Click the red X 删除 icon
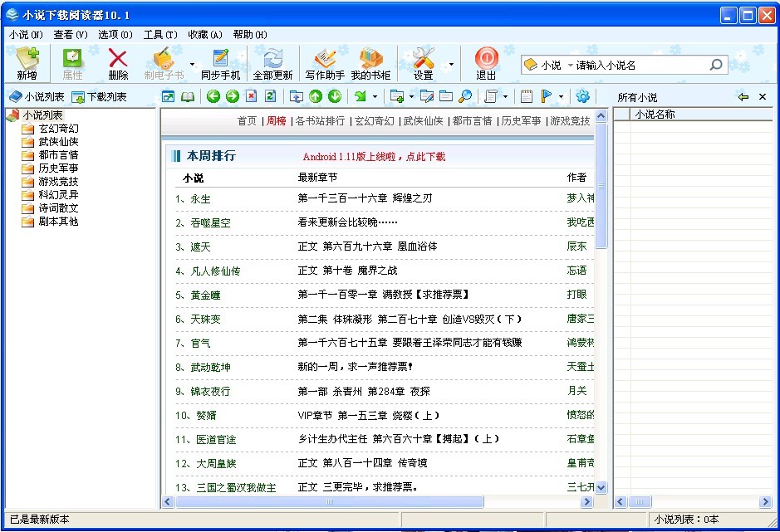Image resolution: width=780 pixels, height=532 pixels. click(x=118, y=63)
